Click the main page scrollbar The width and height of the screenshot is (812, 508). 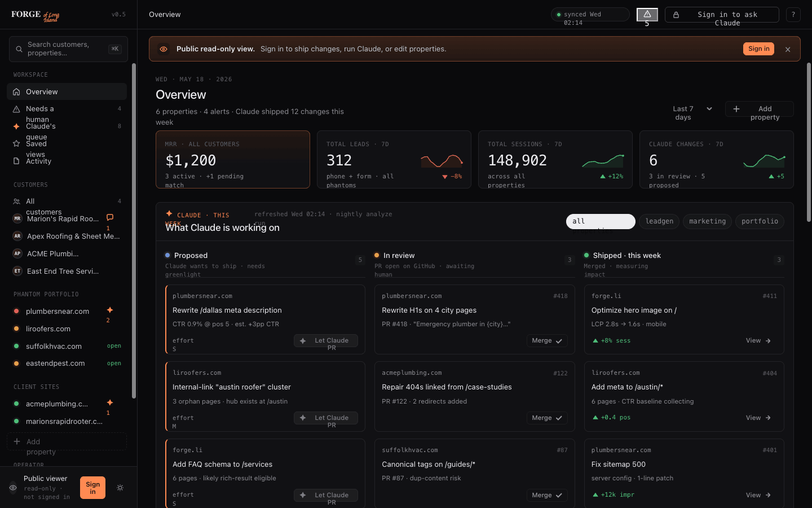coord(809,142)
